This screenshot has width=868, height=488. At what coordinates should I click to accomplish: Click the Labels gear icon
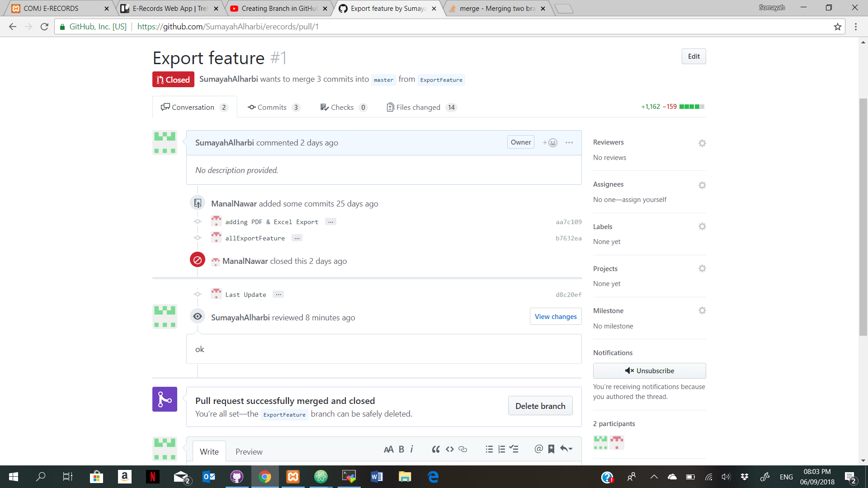(x=702, y=226)
